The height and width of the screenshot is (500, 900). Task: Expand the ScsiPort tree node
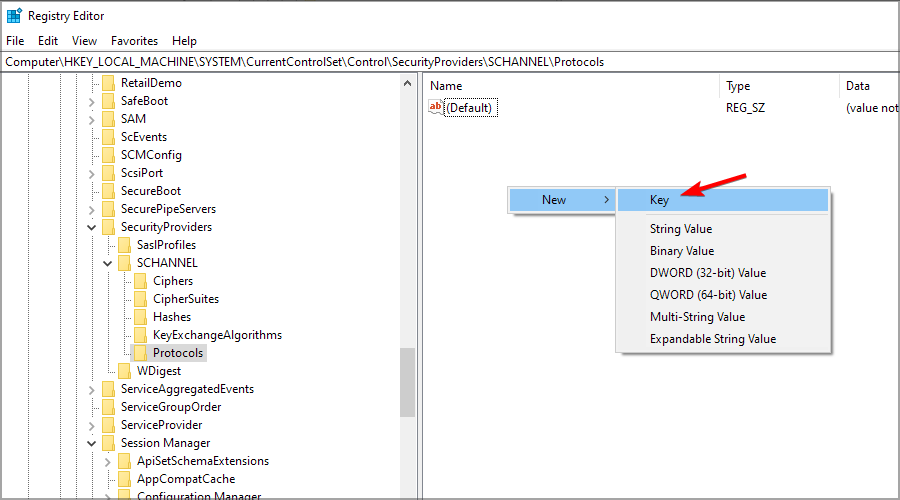point(92,174)
